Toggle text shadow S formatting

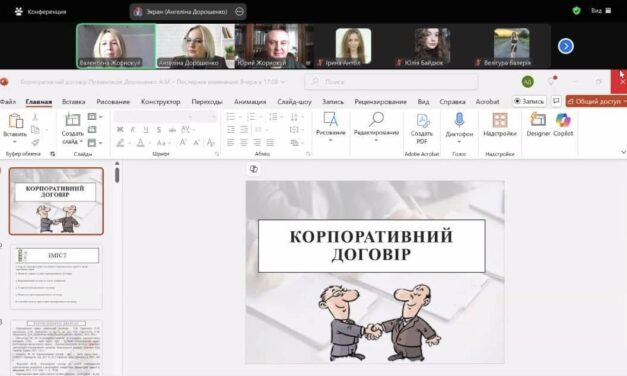159,130
